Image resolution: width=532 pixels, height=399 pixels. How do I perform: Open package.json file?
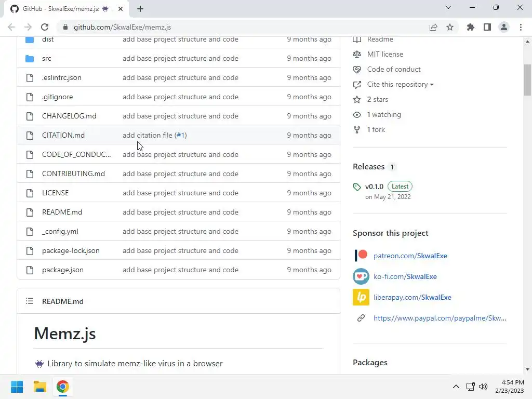(x=63, y=270)
